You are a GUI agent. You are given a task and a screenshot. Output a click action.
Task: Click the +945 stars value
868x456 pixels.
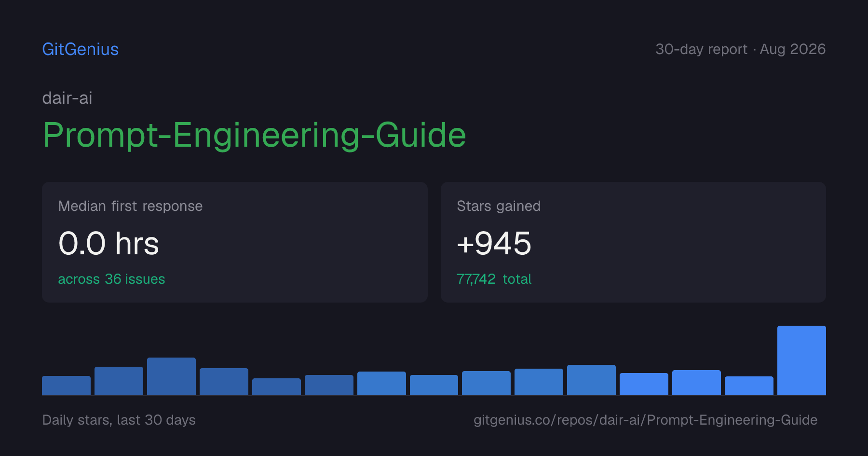(x=494, y=243)
